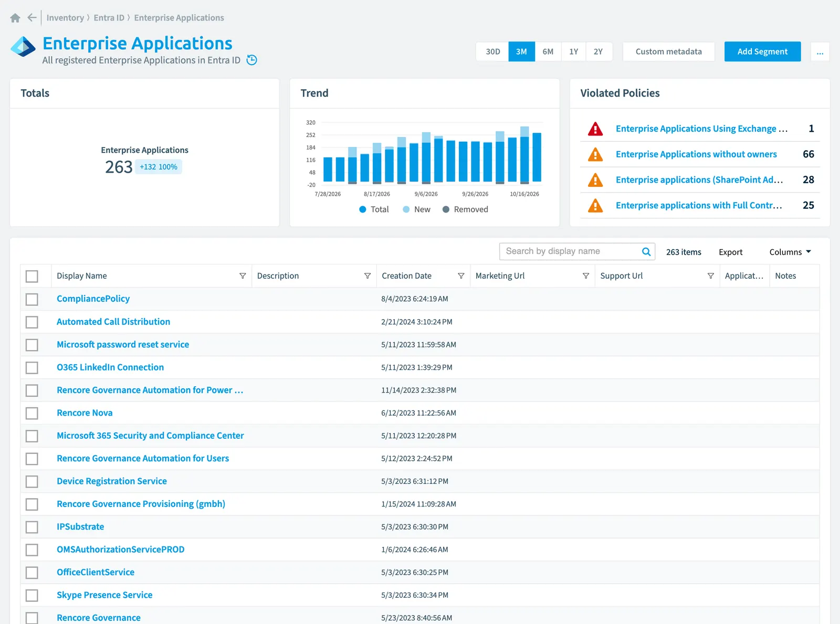Open Display Name column filter icon

[243, 276]
